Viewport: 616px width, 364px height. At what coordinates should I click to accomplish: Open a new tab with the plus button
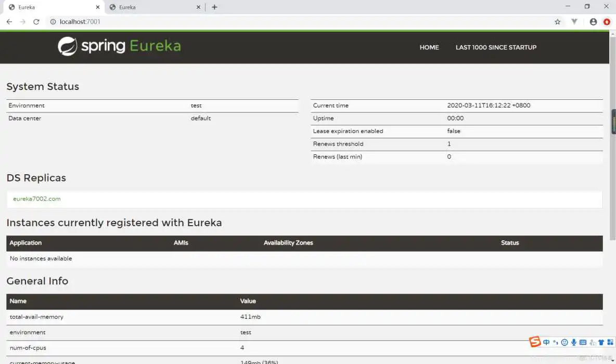tap(214, 7)
